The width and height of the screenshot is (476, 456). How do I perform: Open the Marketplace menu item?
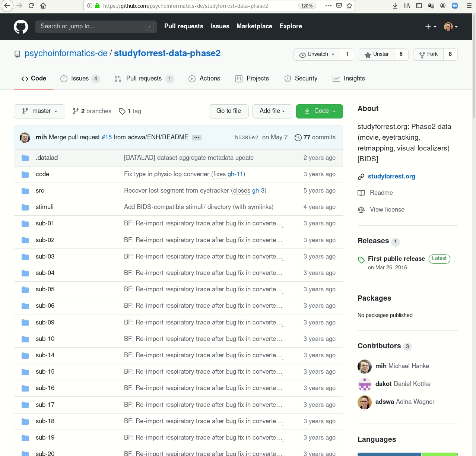click(x=254, y=26)
